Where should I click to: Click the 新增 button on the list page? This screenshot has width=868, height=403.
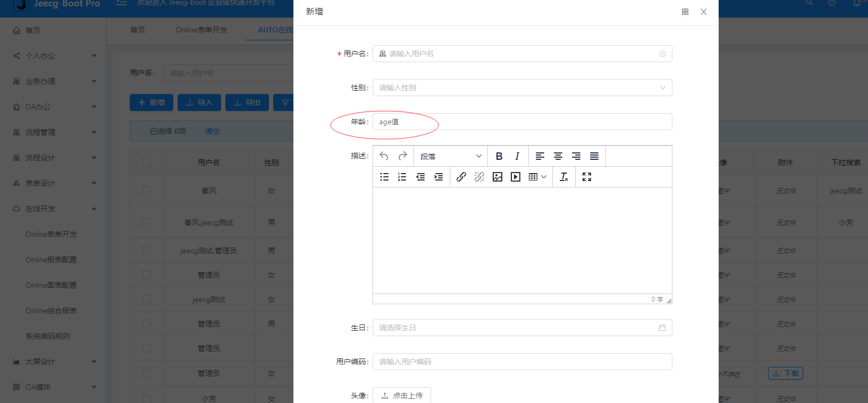tap(151, 102)
